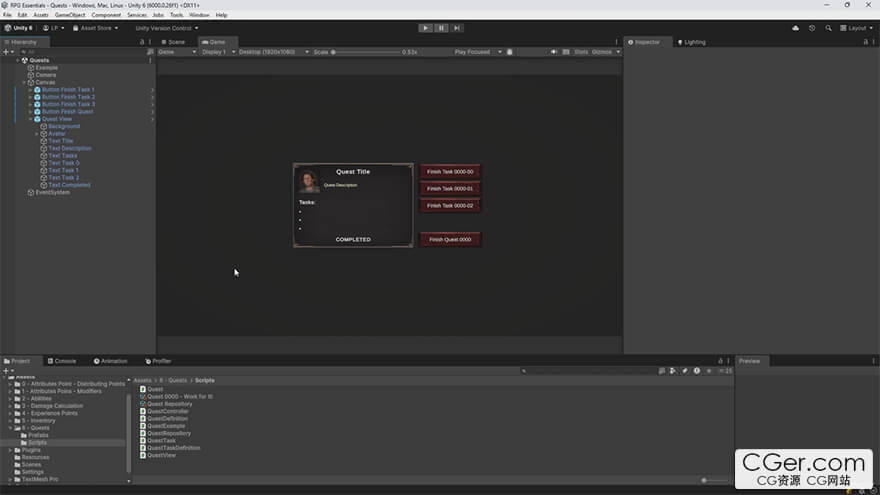Switch to the Console tab

pyautogui.click(x=64, y=361)
